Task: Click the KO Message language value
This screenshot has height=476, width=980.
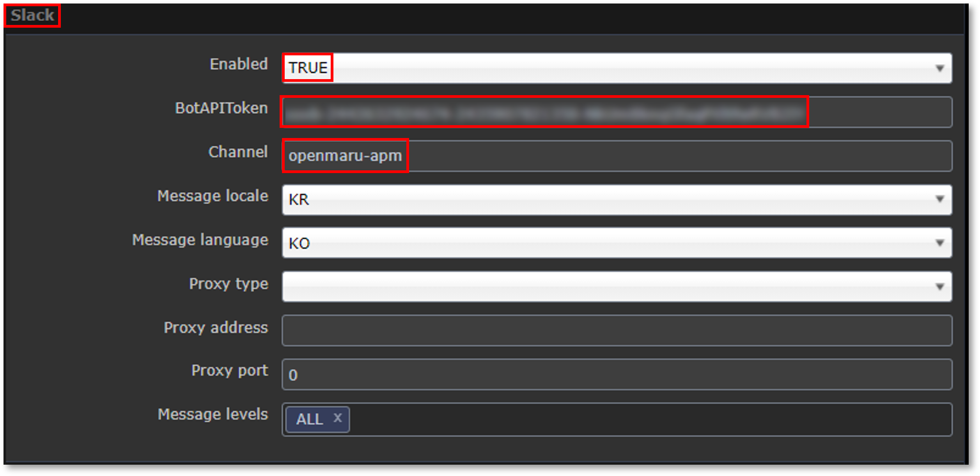Action: [x=299, y=244]
